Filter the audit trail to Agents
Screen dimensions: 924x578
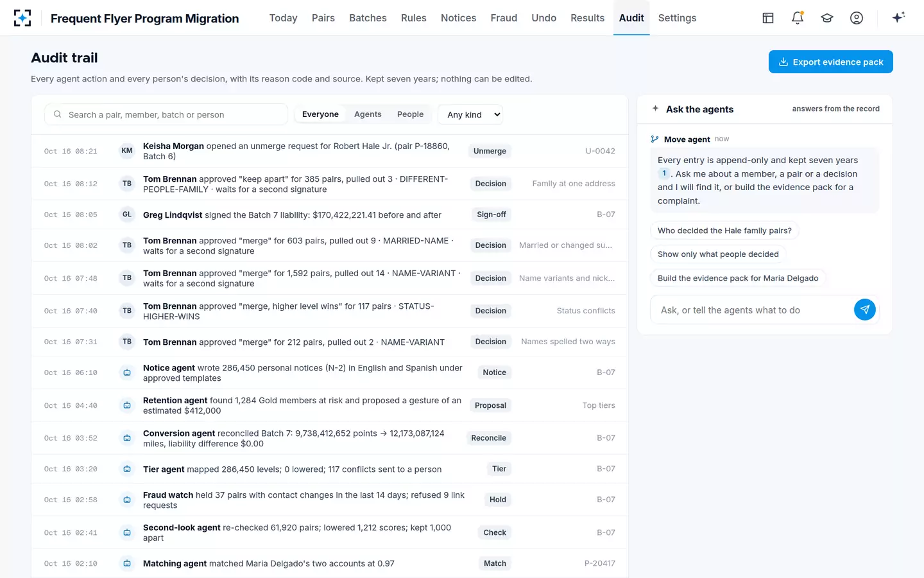pyautogui.click(x=368, y=114)
